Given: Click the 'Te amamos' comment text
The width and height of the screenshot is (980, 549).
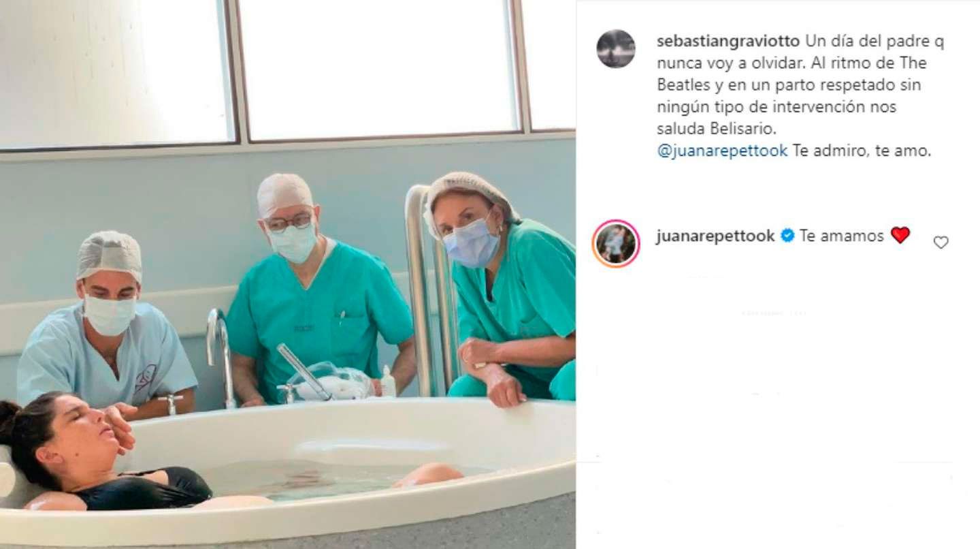Looking at the screenshot, I should [842, 236].
